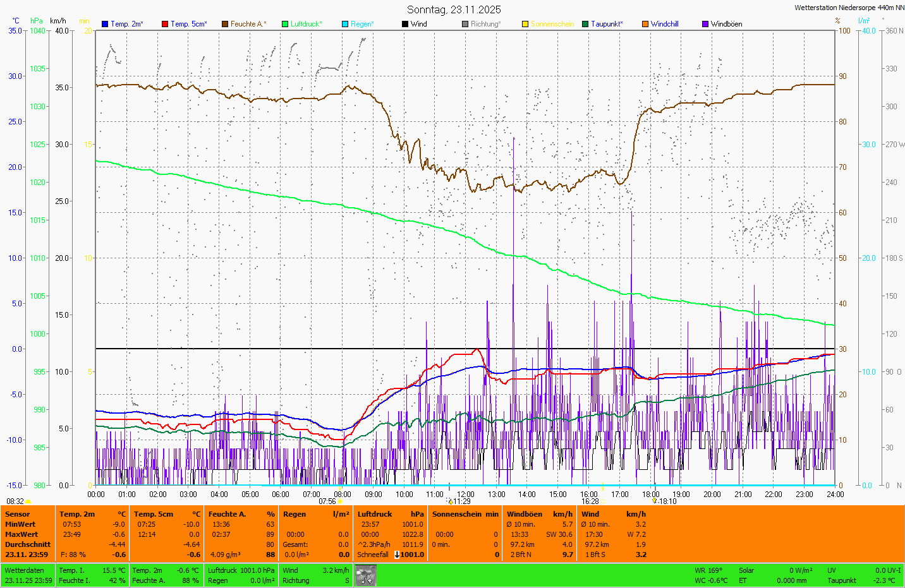Click the cyan Regen legend square

pos(345,24)
